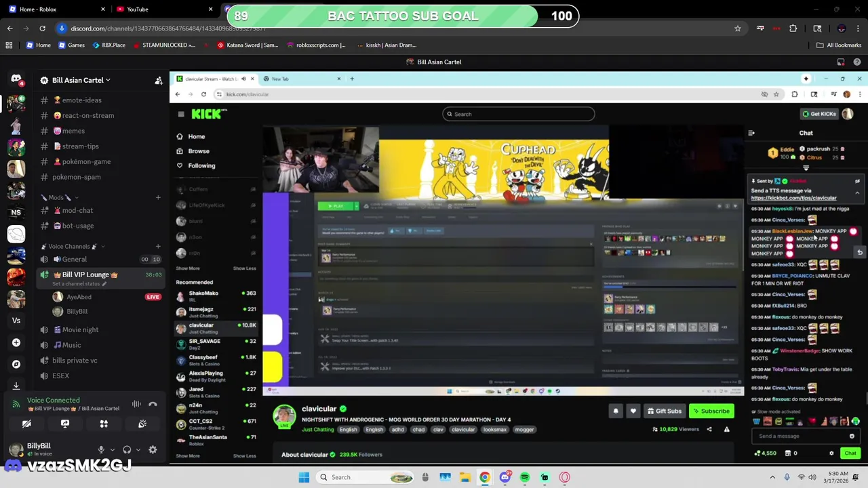Image resolution: width=868 pixels, height=488 pixels.
Task: Open the memes text channel
Action: [100, 131]
